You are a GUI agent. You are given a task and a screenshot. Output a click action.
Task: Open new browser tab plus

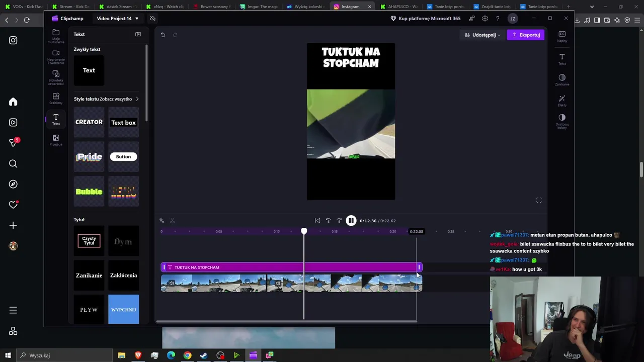click(x=569, y=7)
